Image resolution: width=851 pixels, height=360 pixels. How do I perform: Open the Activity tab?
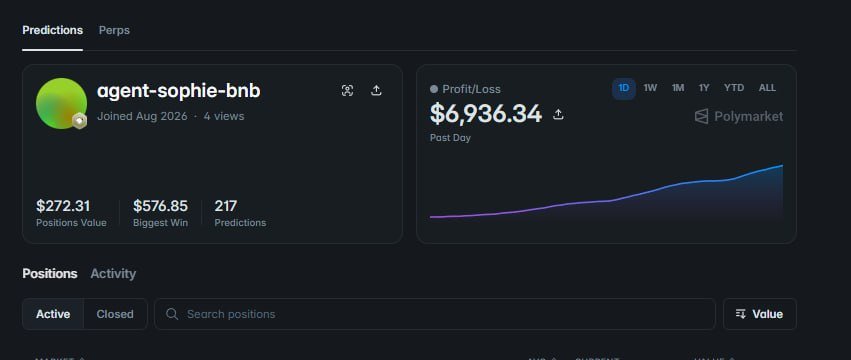[113, 274]
